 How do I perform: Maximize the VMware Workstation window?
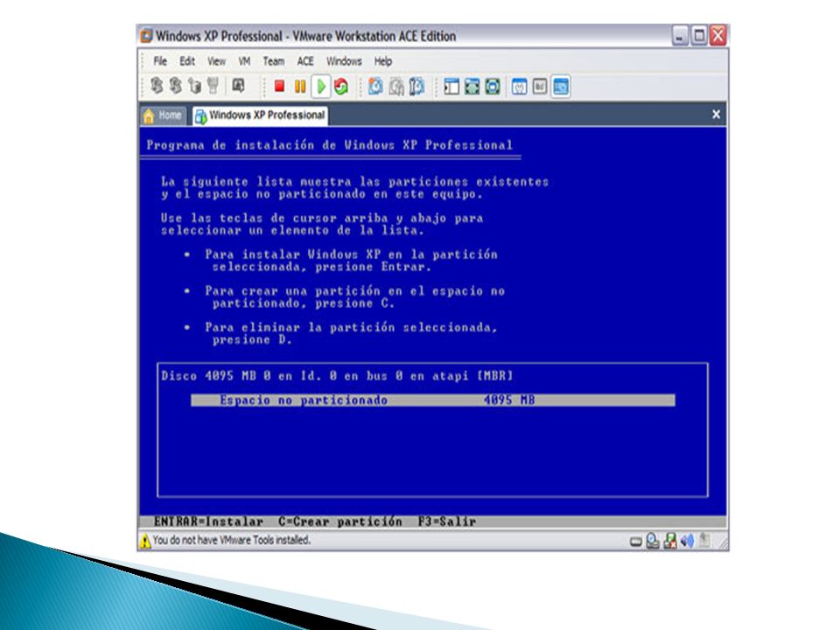tap(698, 36)
